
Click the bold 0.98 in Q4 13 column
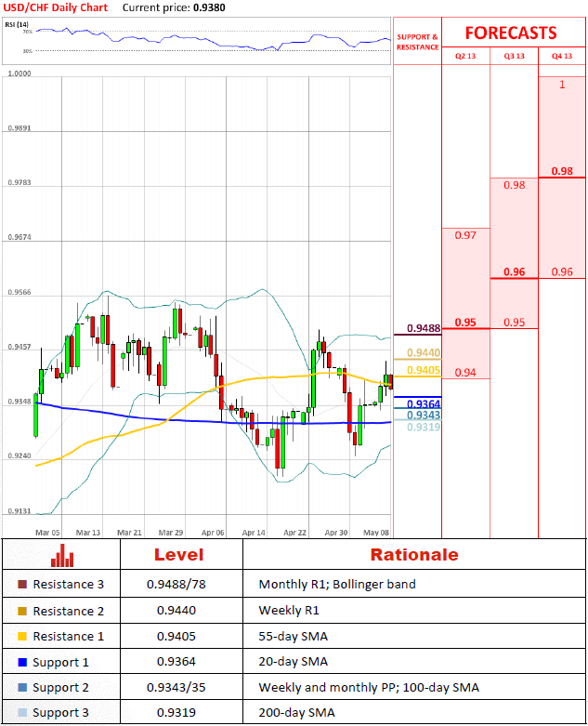(x=562, y=171)
